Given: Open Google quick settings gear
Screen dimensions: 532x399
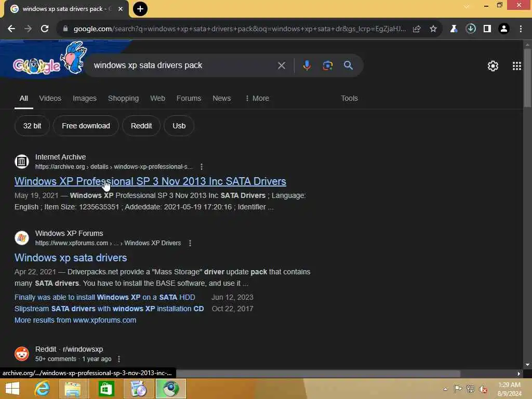Looking at the screenshot, I should (x=493, y=66).
